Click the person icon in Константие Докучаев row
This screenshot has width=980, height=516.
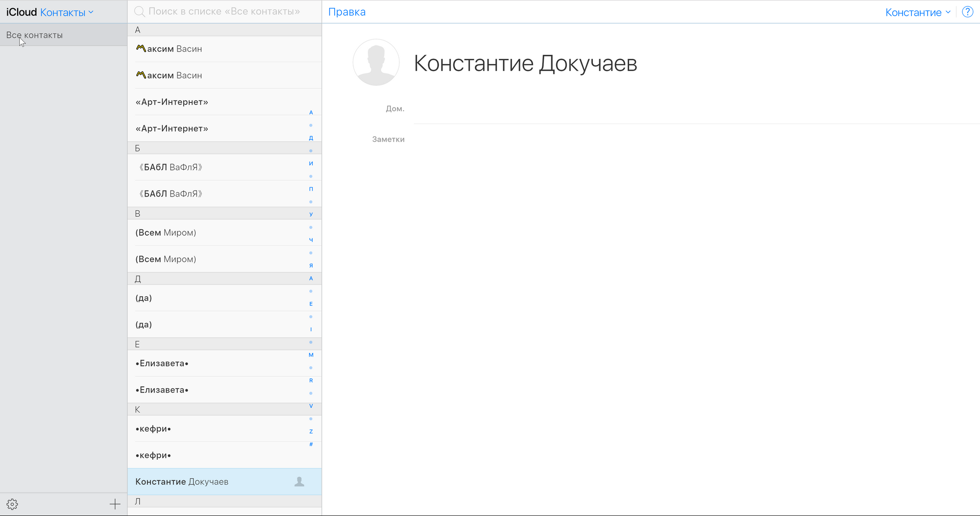(299, 482)
